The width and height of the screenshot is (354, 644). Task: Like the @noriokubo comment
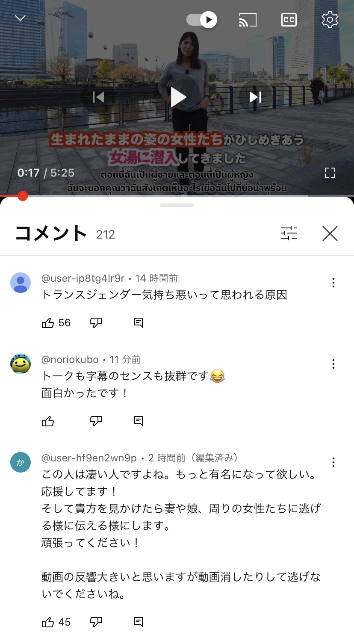tap(48, 421)
